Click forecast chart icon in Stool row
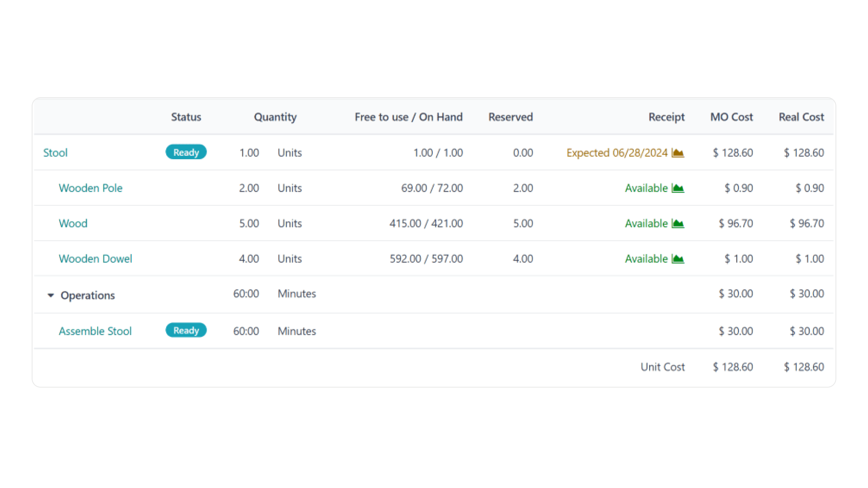 point(678,153)
